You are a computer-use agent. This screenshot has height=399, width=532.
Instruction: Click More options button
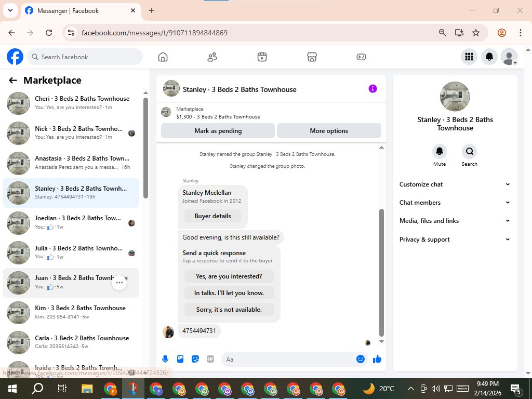click(329, 130)
